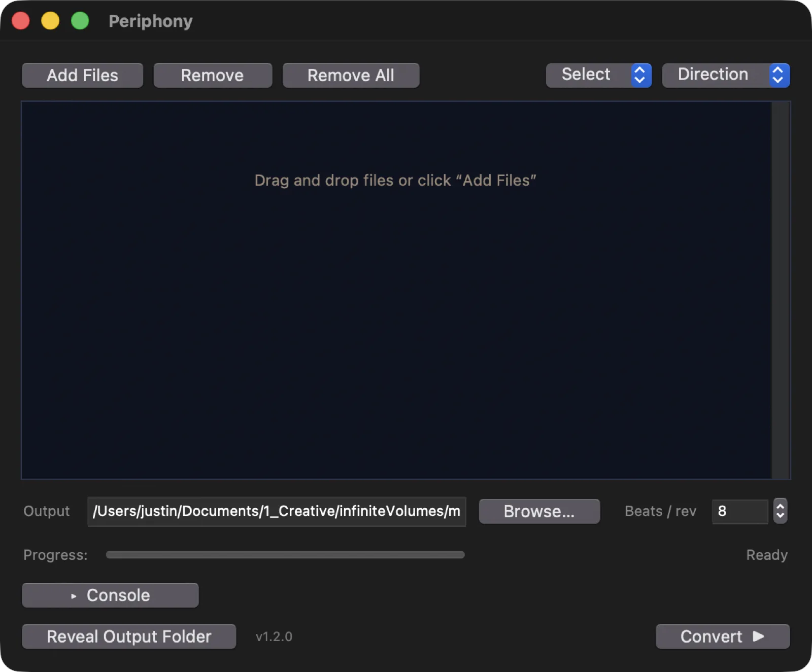Click the Remove button
The width and height of the screenshot is (812, 672).
[x=213, y=76]
